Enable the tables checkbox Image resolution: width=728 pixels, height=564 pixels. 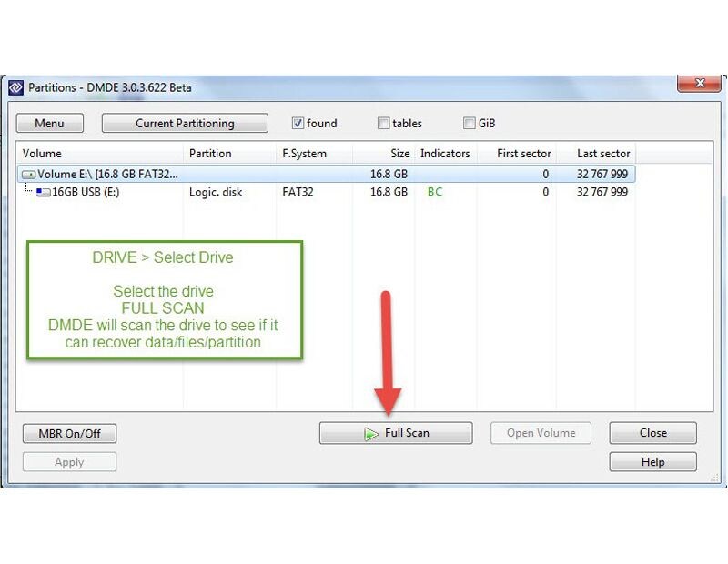coord(383,123)
